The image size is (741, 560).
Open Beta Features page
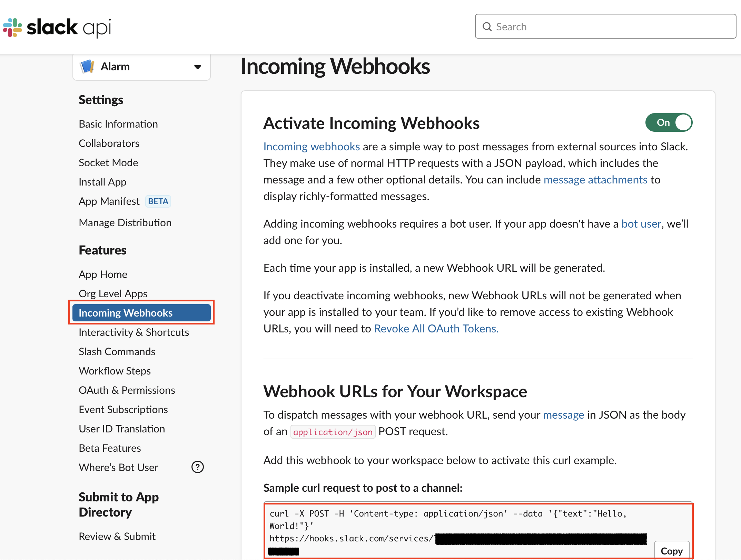point(110,448)
